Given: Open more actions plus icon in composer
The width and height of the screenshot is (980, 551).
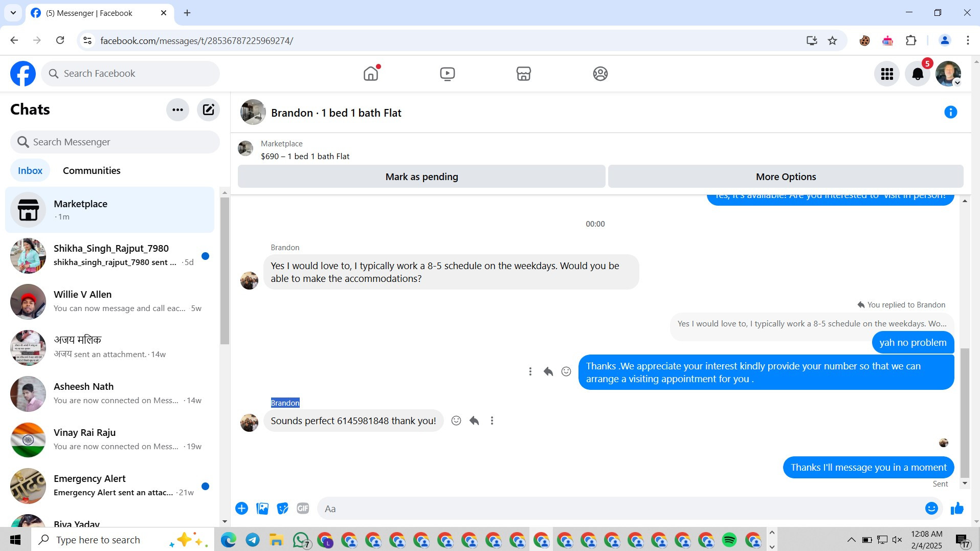Looking at the screenshot, I should click(x=241, y=509).
